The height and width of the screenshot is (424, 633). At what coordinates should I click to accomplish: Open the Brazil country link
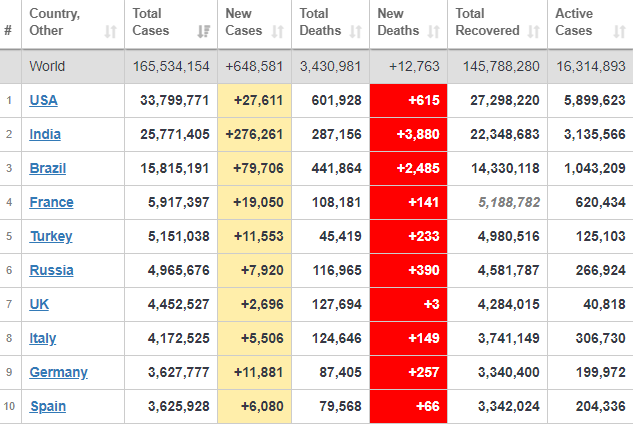[48, 168]
